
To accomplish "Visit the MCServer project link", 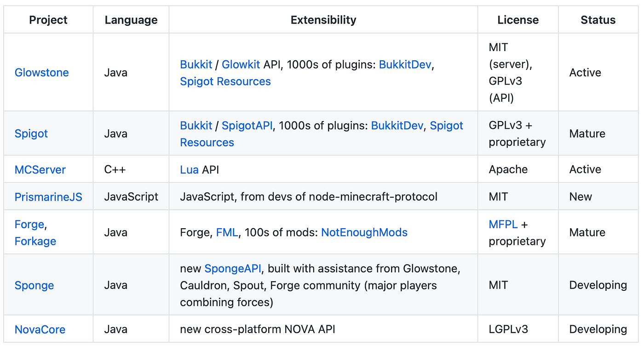I will pos(40,170).
